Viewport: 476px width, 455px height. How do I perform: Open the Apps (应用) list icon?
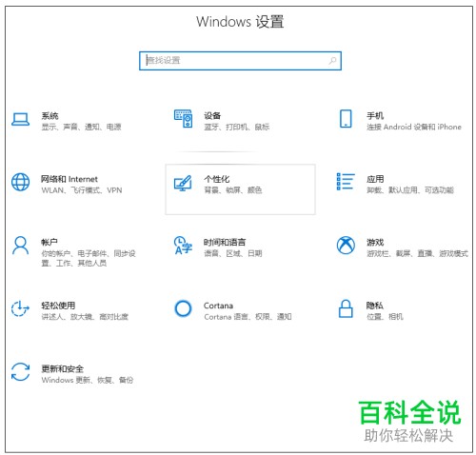[346, 182]
